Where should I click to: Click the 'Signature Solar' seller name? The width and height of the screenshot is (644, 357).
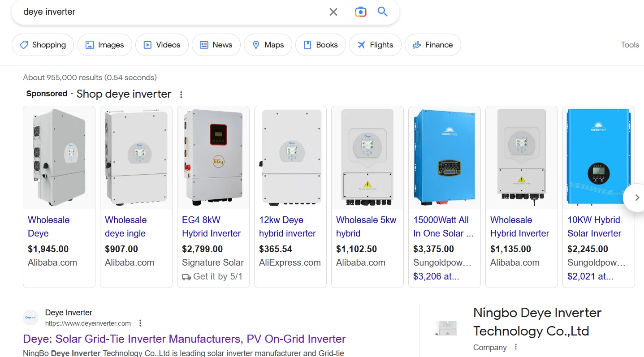[x=213, y=262]
